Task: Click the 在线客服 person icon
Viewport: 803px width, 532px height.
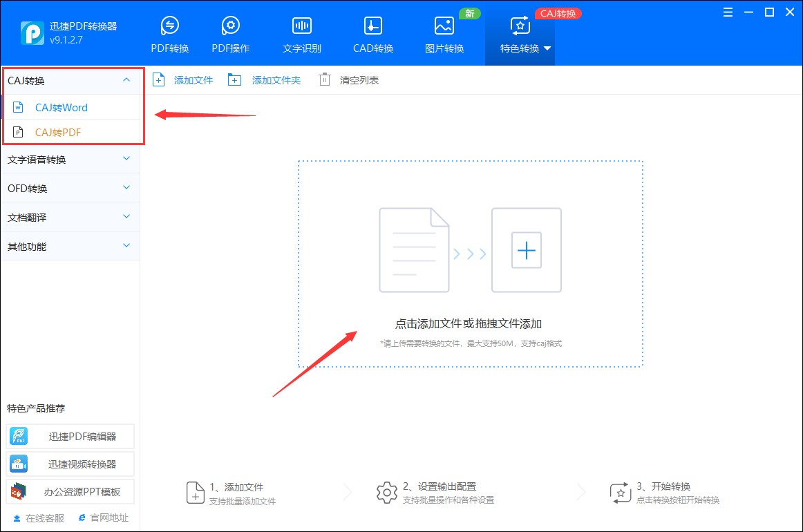Action: (x=17, y=518)
